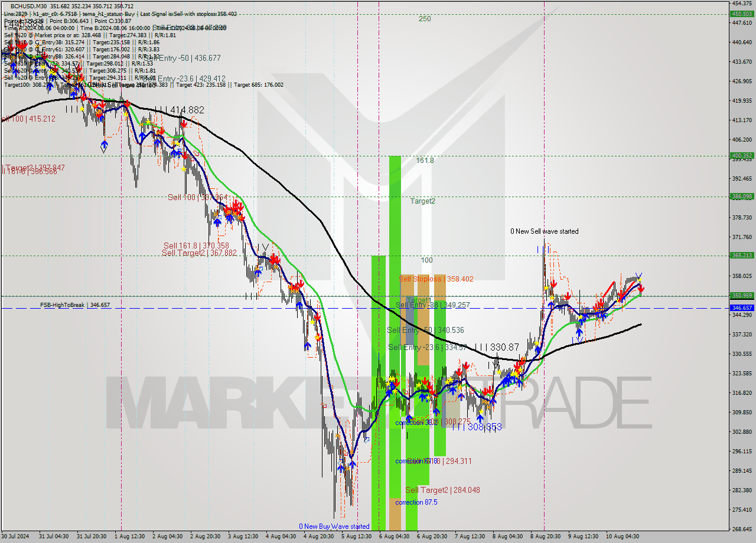756x543 pixels.
Task: Click the '5 Aug 12:30' time axis label
Action: point(356,537)
